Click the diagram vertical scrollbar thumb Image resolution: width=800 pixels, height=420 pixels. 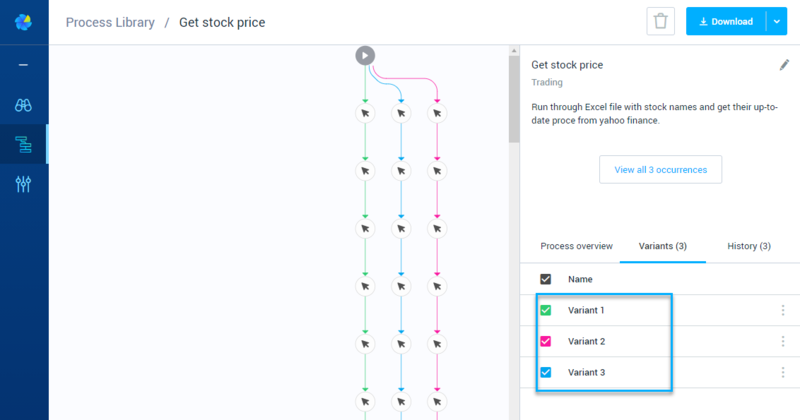pos(514,100)
